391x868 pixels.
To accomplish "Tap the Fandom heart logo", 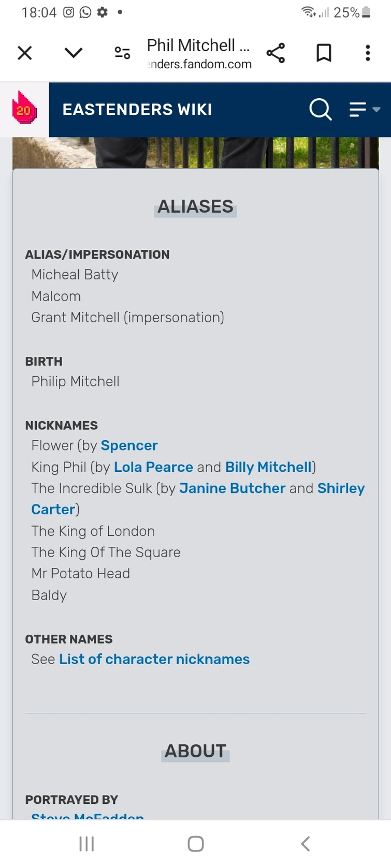I will [x=24, y=109].
